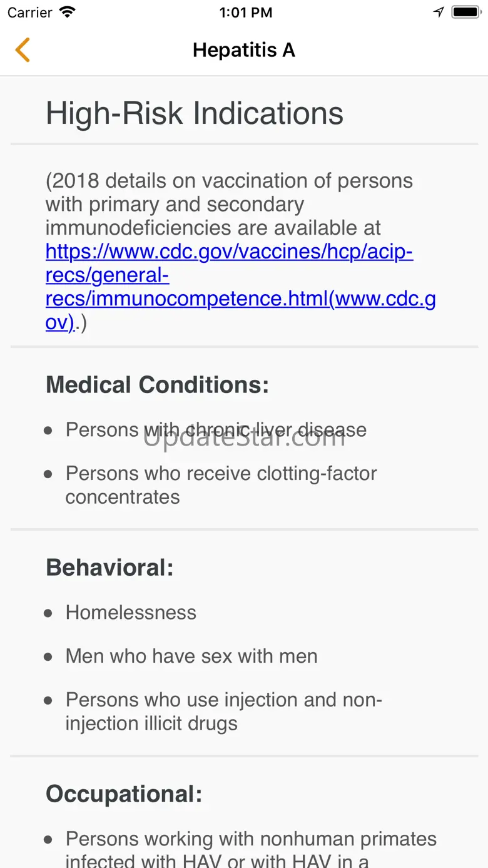Tap the orange back chevron
The width and height of the screenshot is (488, 868).
click(x=23, y=50)
